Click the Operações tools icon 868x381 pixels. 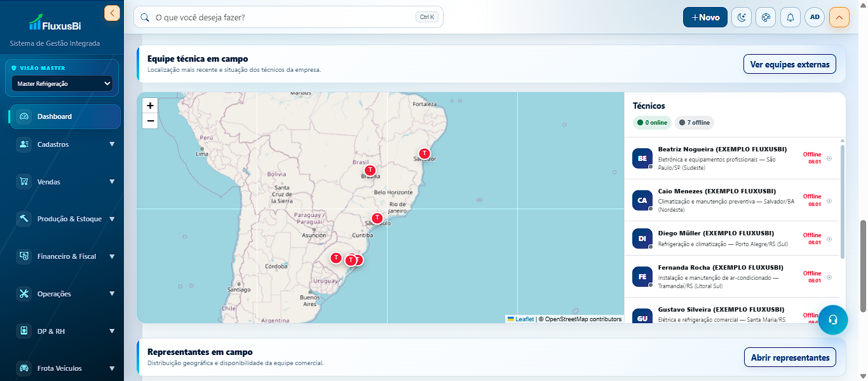click(24, 294)
